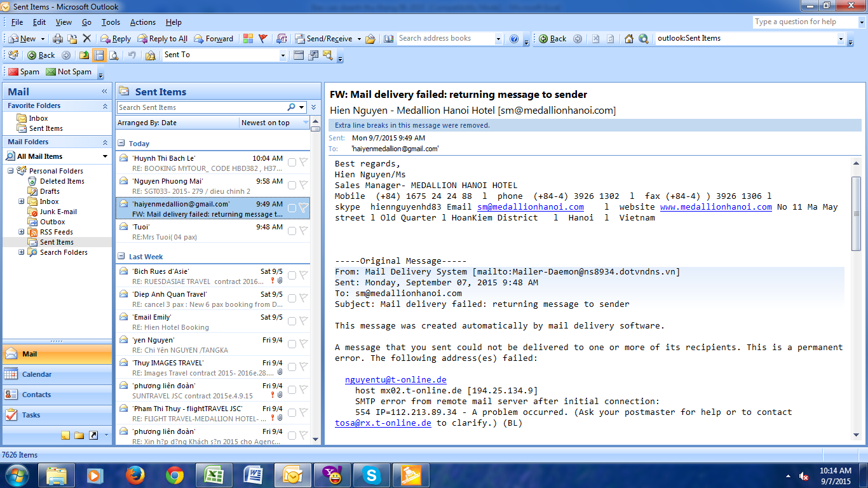
Task: Toggle flag on 'Pham Thi Thuy - flightTRAVEL JSC' message
Action: click(x=303, y=412)
